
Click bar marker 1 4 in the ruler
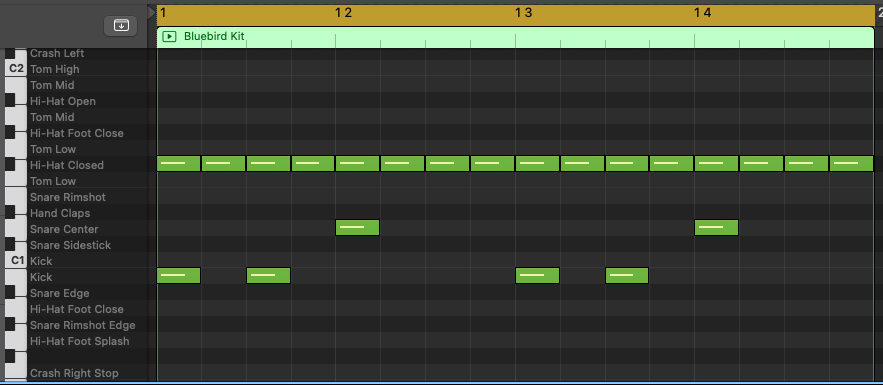(x=703, y=12)
